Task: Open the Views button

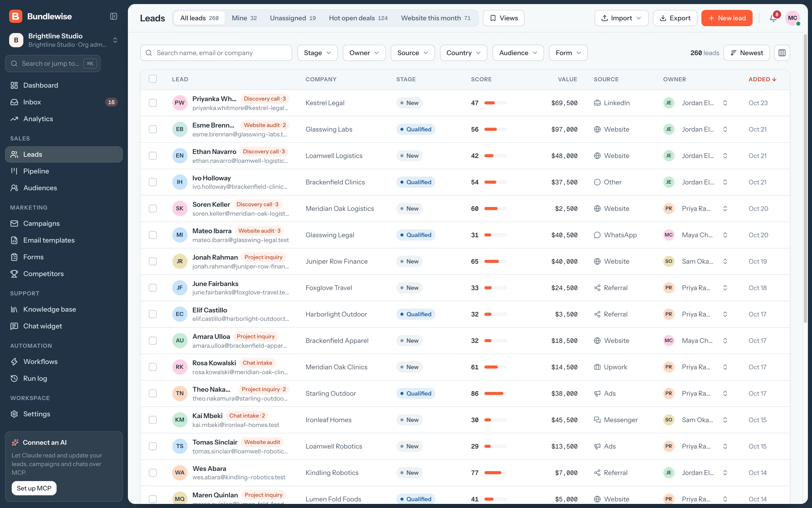Action: click(x=503, y=18)
